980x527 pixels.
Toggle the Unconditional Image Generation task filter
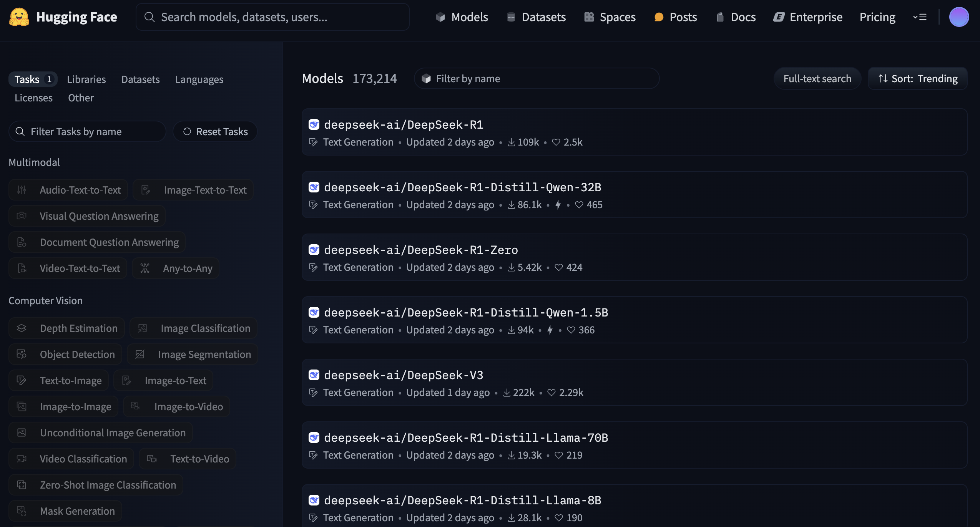click(x=101, y=433)
